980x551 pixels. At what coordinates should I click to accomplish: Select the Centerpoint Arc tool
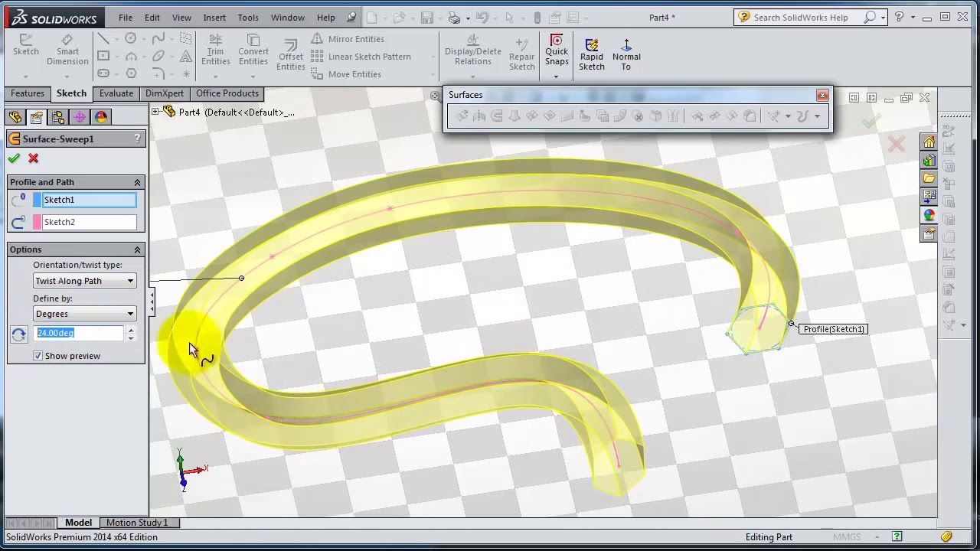click(x=131, y=57)
